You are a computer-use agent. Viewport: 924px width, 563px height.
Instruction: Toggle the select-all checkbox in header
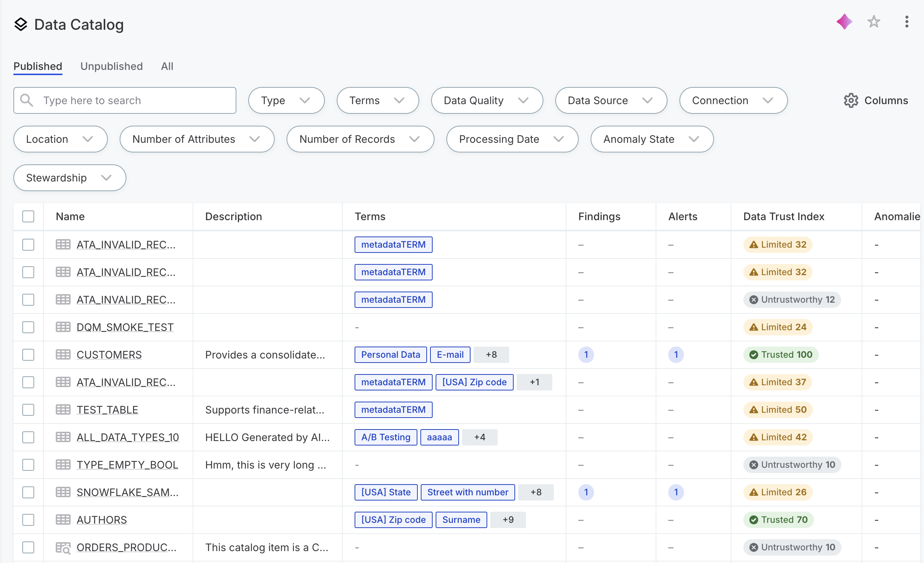(x=28, y=217)
